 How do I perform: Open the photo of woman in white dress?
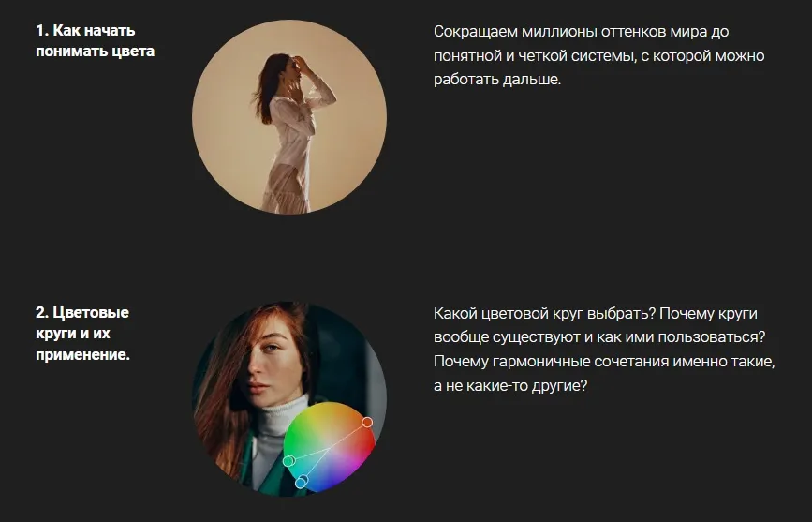[289, 117]
